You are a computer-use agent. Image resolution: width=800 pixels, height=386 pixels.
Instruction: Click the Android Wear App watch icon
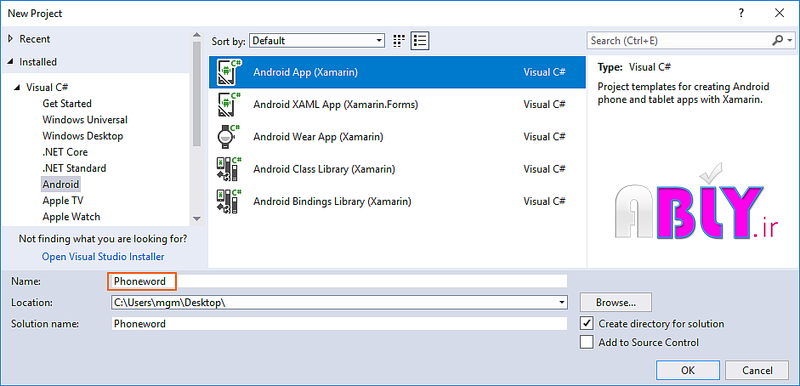click(229, 137)
